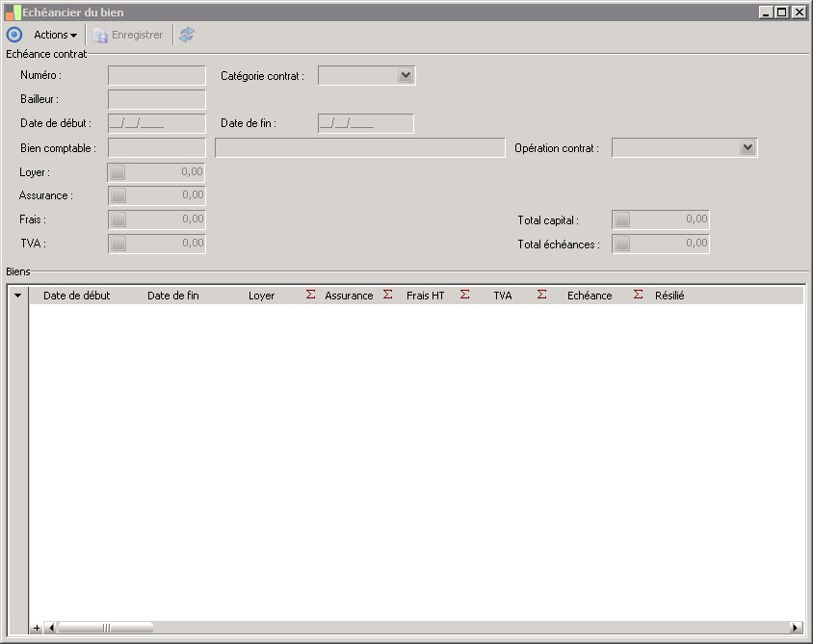Click the Frais HT column header
The image size is (813, 644).
click(425, 296)
